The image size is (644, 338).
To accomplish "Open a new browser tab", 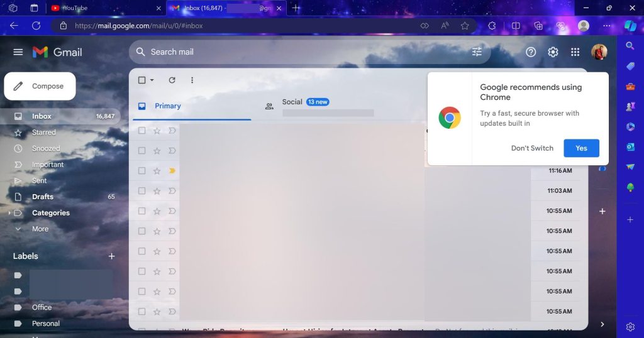I will click(296, 8).
